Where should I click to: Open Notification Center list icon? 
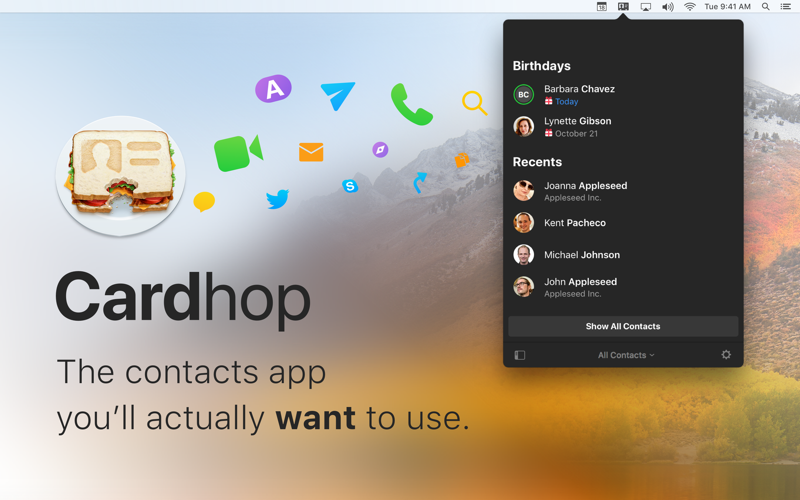pos(786,7)
